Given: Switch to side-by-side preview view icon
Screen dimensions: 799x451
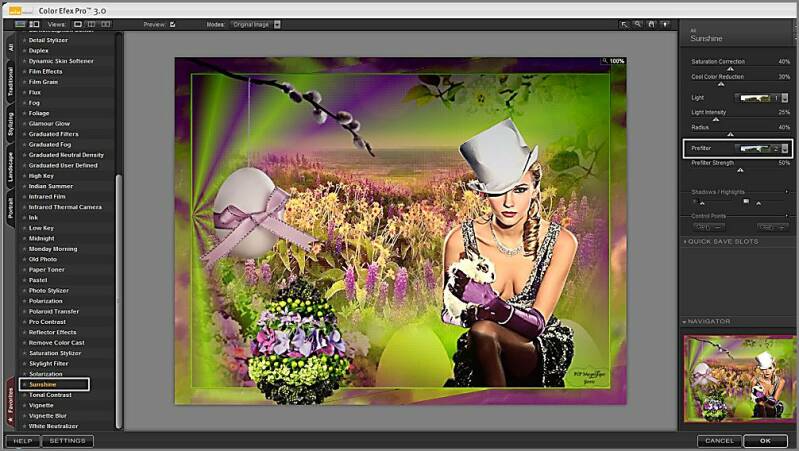Looking at the screenshot, I should click(105, 24).
